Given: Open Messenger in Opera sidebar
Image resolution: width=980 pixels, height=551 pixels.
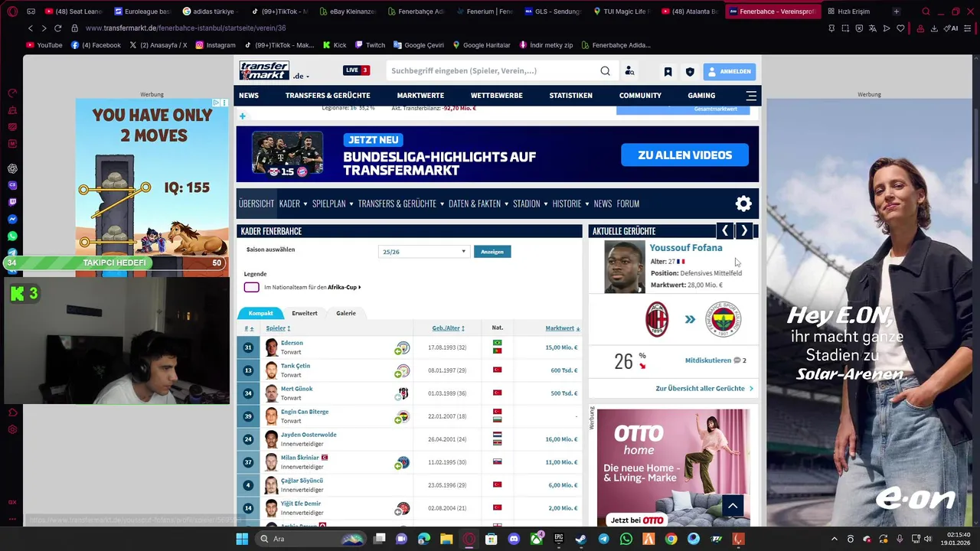Looking at the screenshot, I should click(x=12, y=219).
